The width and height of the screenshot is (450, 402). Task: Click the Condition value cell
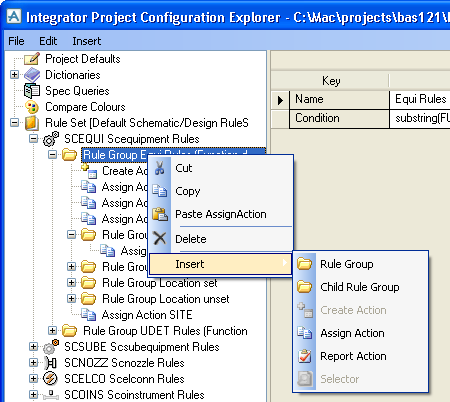pos(420,118)
